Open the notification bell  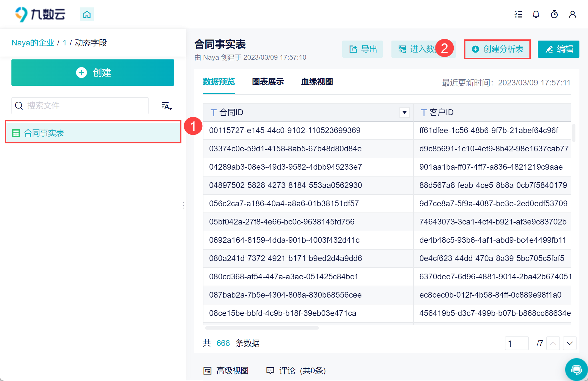pos(536,14)
